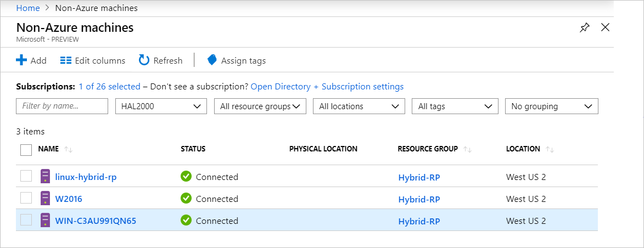Image resolution: width=644 pixels, height=248 pixels.
Task: Check the box for linux-hybrid-rp
Action: point(26,177)
